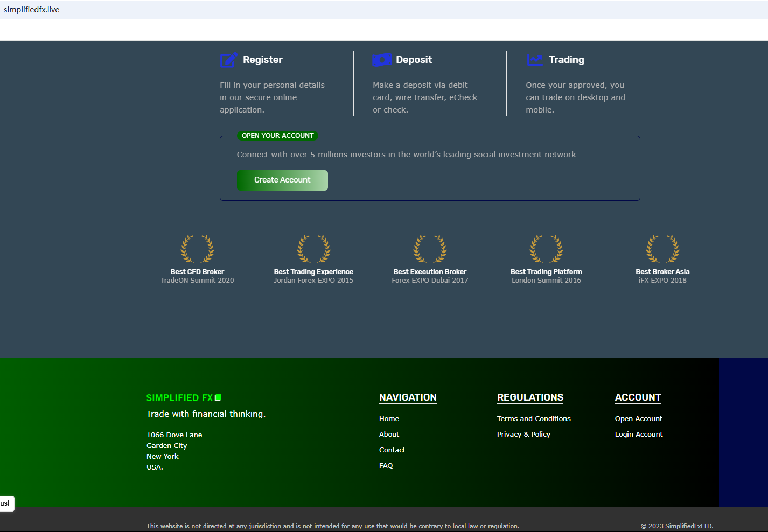Click the Deposit money icon
Screen dimensions: 768x532
pyautogui.click(x=382, y=60)
